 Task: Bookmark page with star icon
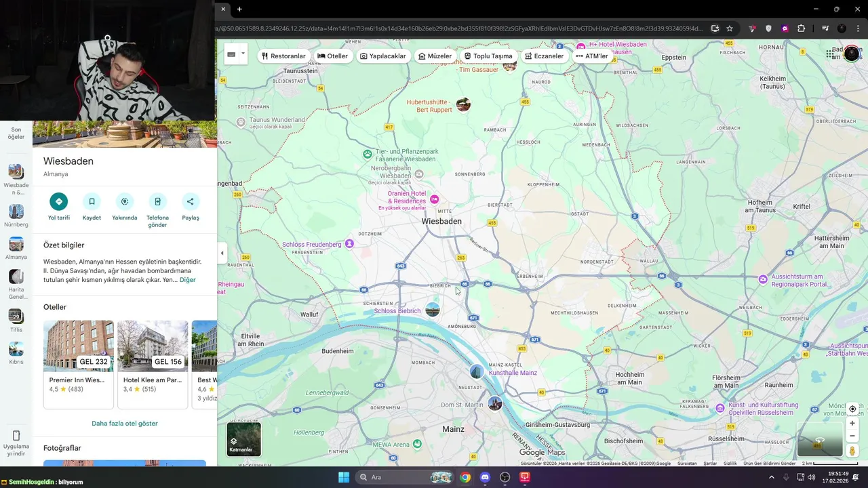(x=730, y=28)
